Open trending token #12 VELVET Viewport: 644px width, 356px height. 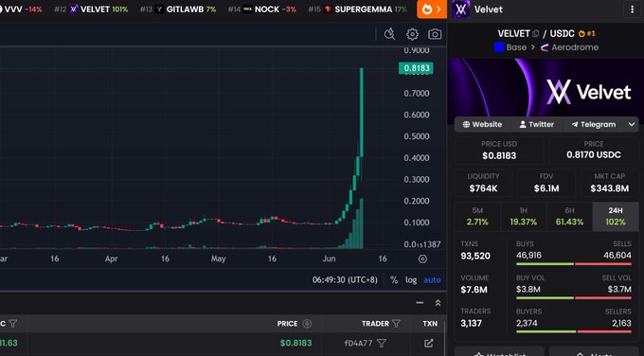(91, 9)
